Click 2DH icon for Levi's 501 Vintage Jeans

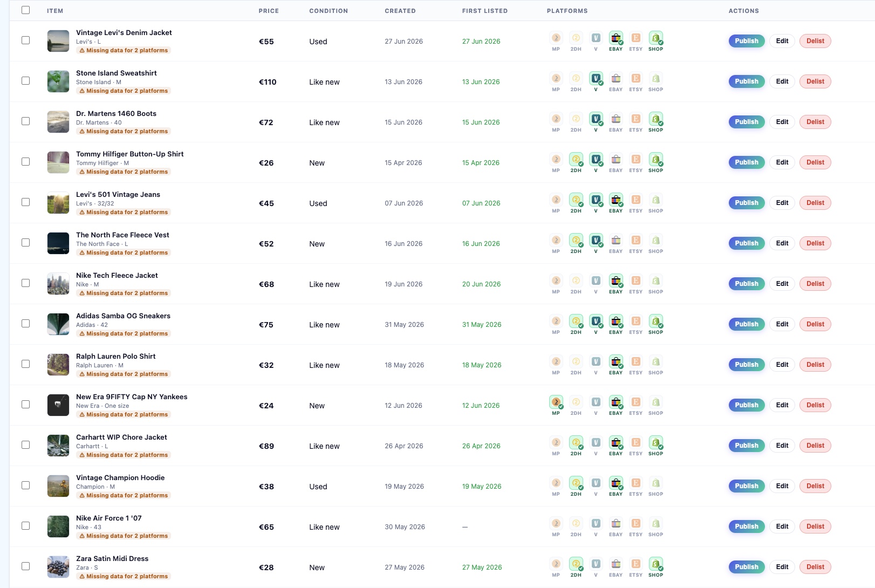point(576,200)
